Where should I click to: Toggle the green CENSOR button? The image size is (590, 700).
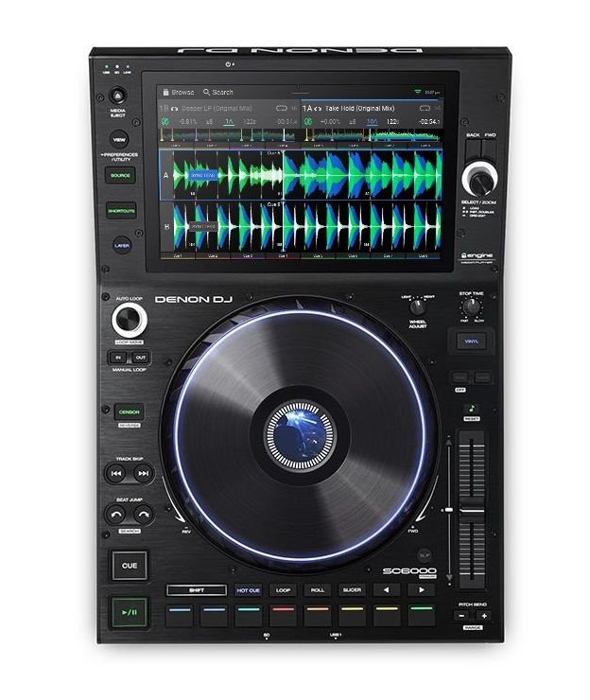(129, 412)
